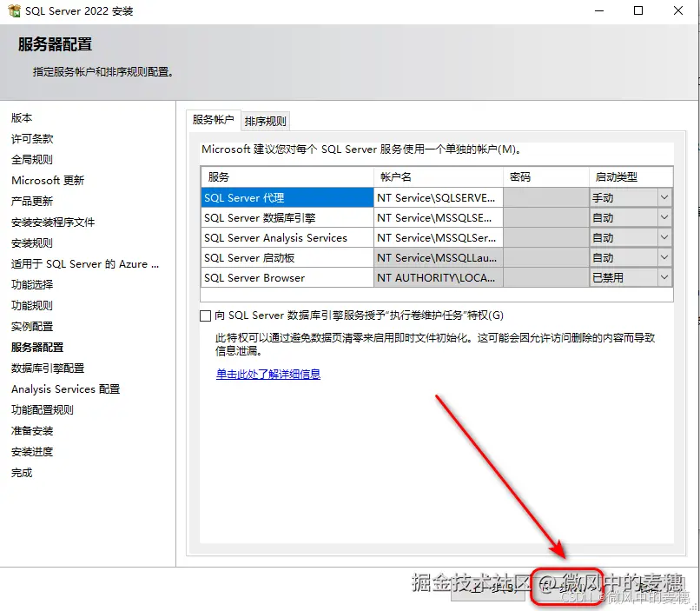Click account name NT Service\MSSQLSE... cell

coord(439,217)
